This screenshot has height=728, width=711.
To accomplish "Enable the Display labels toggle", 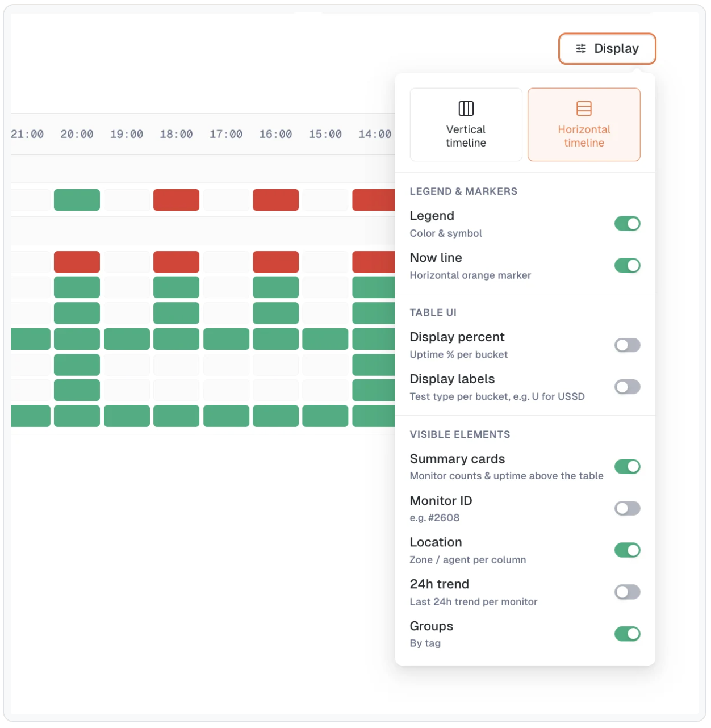I will coord(627,387).
